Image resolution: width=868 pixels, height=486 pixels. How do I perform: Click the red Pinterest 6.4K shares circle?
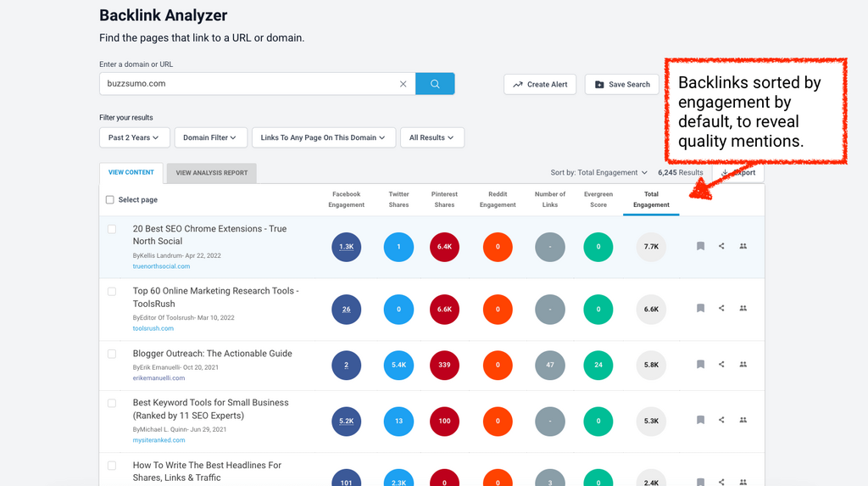444,247
